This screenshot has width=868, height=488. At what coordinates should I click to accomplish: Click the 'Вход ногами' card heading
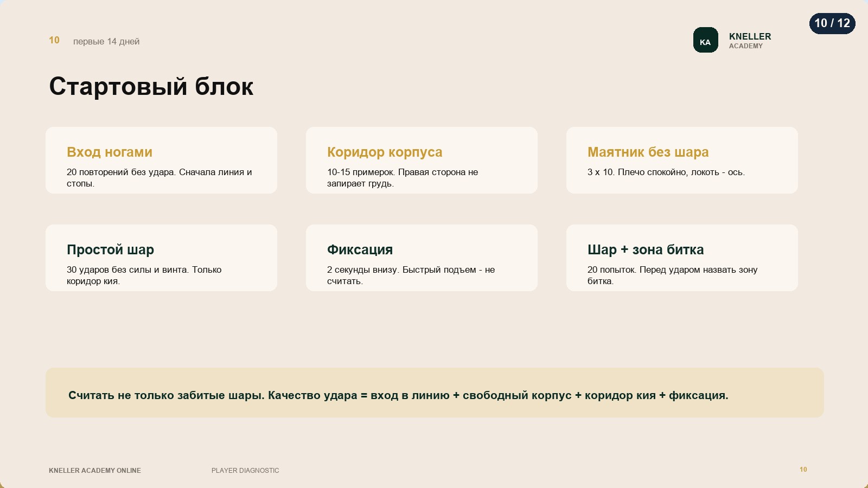pyautogui.click(x=110, y=152)
